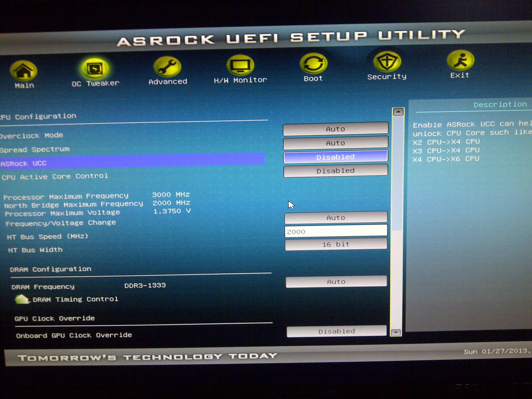Switch to Advanced tab label
The height and width of the screenshot is (399, 532).
[168, 82]
